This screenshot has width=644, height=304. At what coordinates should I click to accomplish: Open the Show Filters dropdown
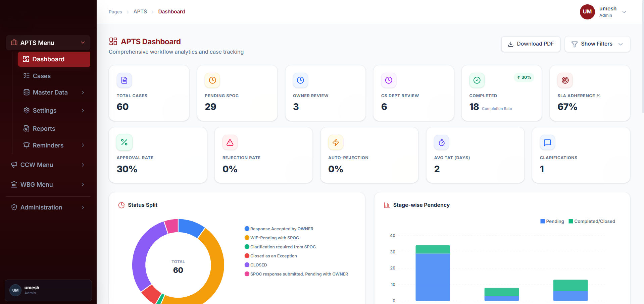pos(597,44)
